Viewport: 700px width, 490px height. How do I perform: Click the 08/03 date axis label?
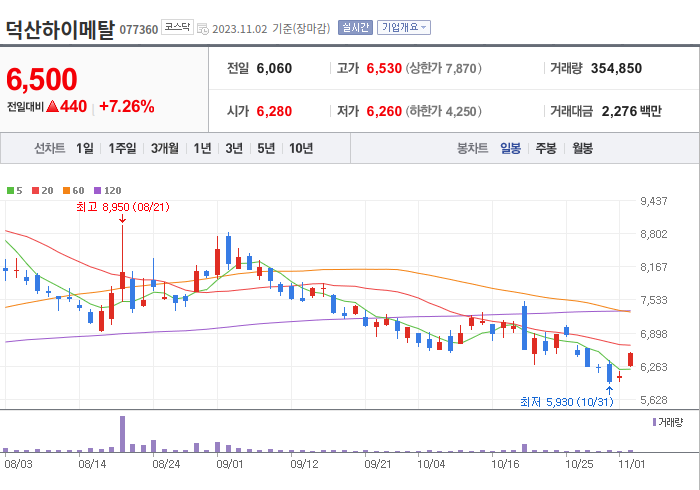tap(18, 464)
